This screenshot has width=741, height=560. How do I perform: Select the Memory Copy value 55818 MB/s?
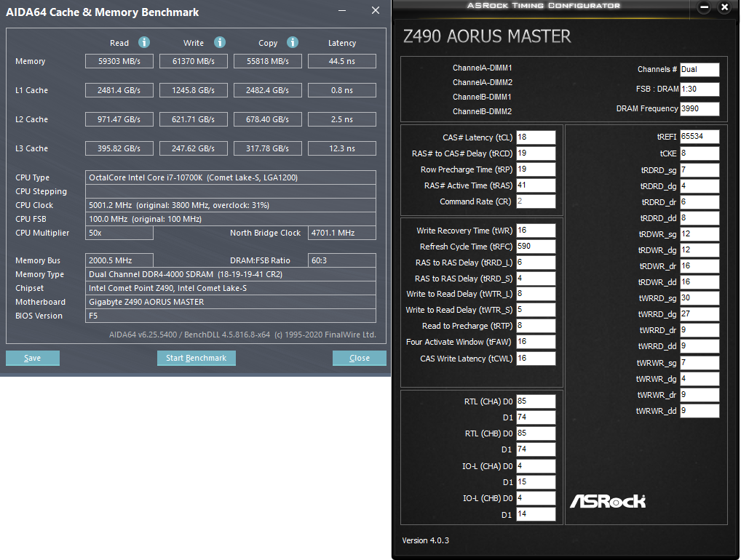click(x=267, y=61)
